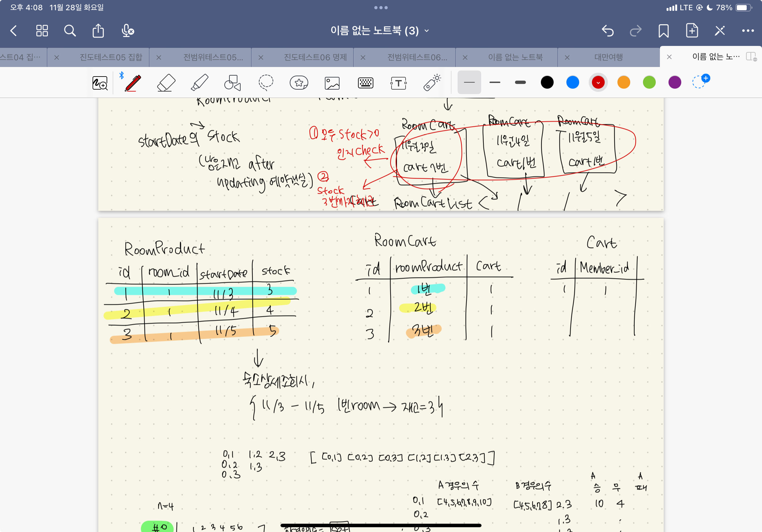
Task: Close the 대만여행 tab
Action: pyautogui.click(x=567, y=57)
